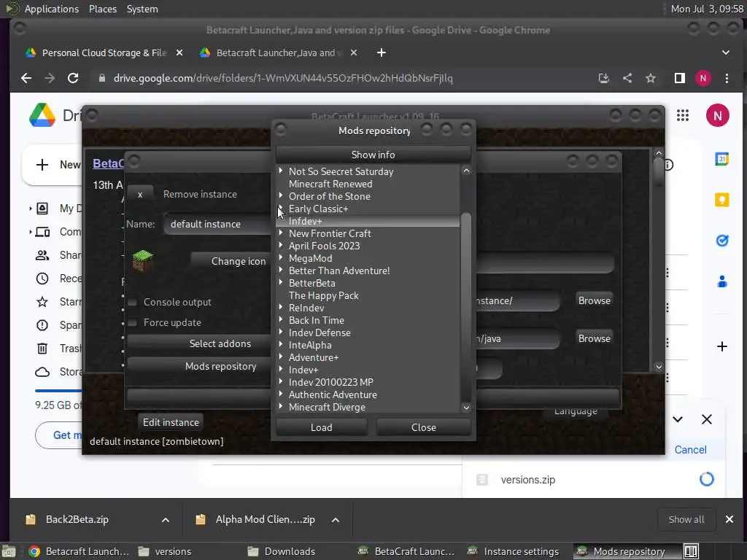Open System menu
This screenshot has width=747, height=560.
[142, 9]
